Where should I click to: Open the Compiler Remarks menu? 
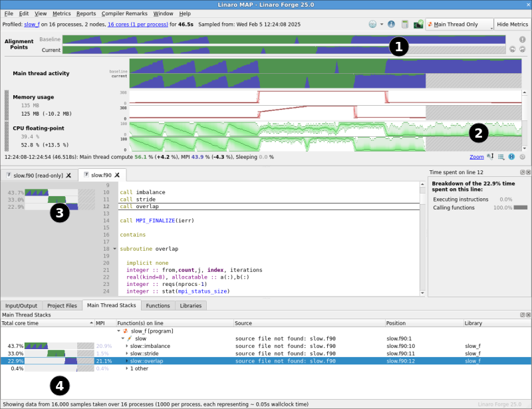124,13
